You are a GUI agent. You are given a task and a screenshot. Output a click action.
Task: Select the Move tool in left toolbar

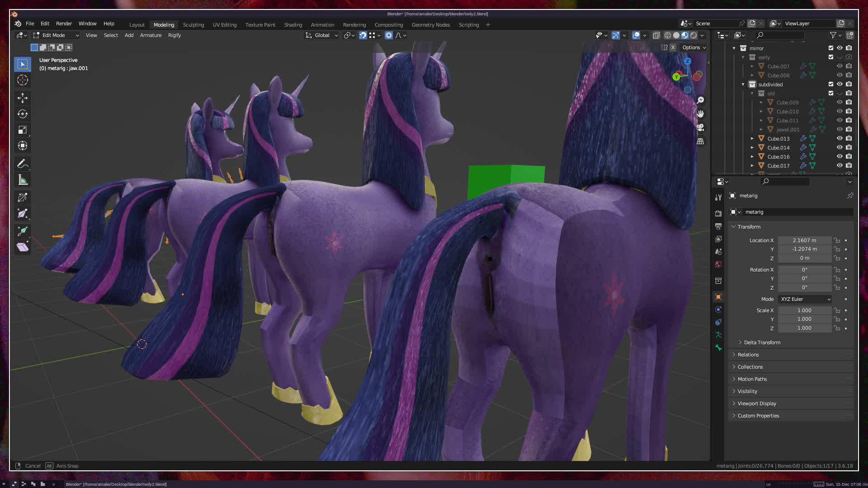click(x=22, y=98)
